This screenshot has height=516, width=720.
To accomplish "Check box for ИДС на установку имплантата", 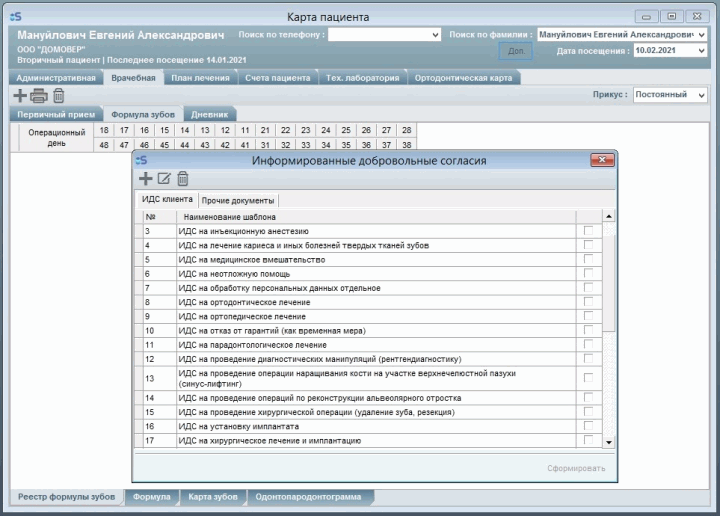I will point(588,426).
